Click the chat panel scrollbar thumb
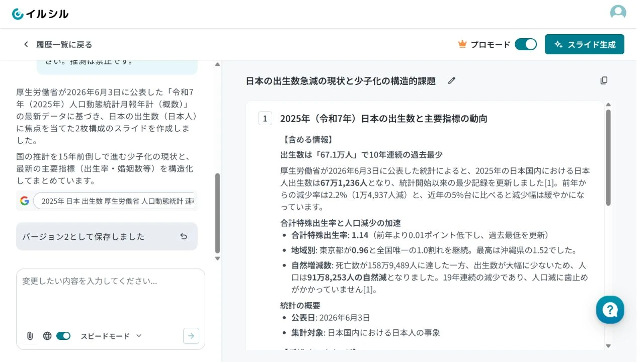Screen dimensions: 644x362 217,213
